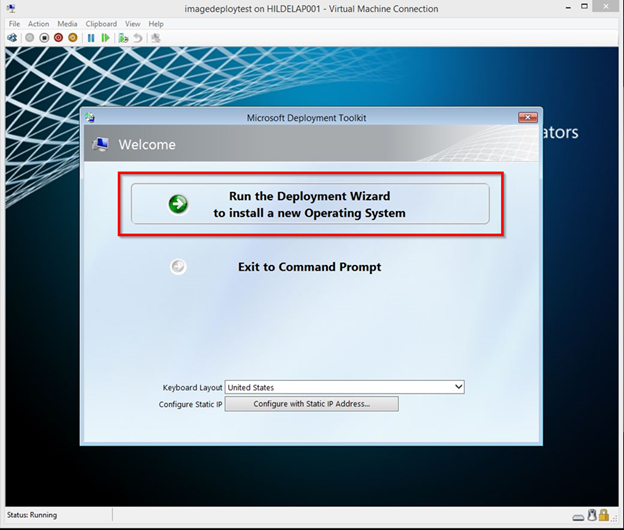Click the Welcome heading text

(x=147, y=144)
